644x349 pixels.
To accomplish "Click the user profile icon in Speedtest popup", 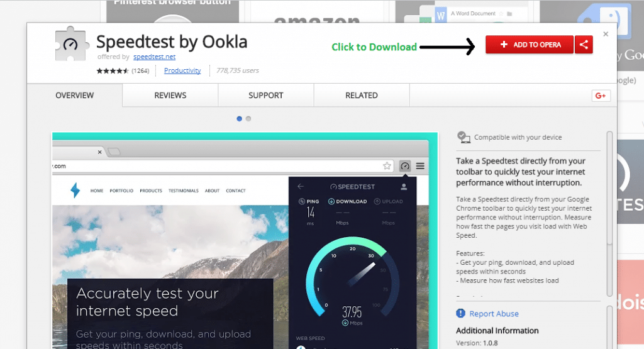I will pos(404,187).
